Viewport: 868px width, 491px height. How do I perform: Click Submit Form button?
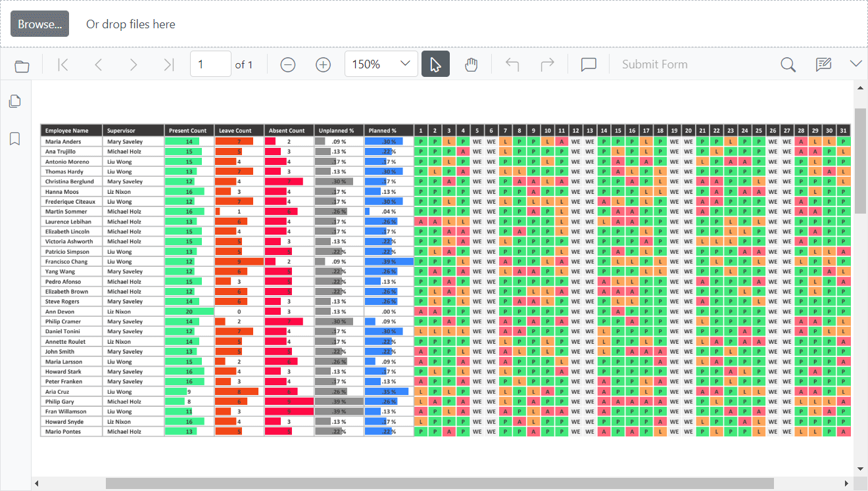click(x=655, y=64)
